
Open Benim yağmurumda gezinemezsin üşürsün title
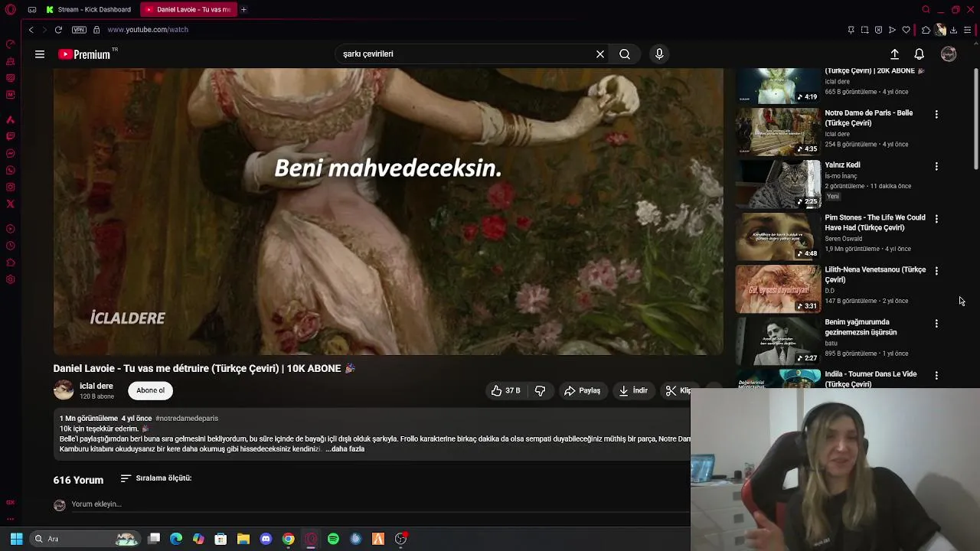click(861, 328)
